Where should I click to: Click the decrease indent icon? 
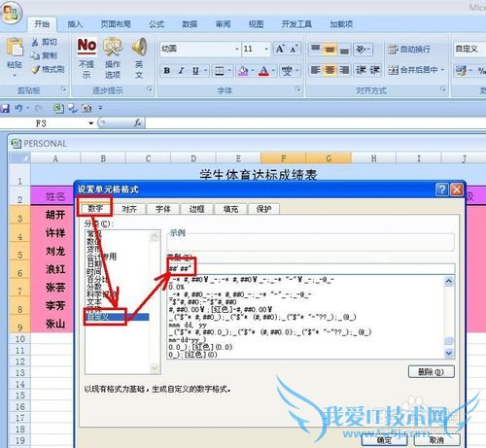click(361, 70)
